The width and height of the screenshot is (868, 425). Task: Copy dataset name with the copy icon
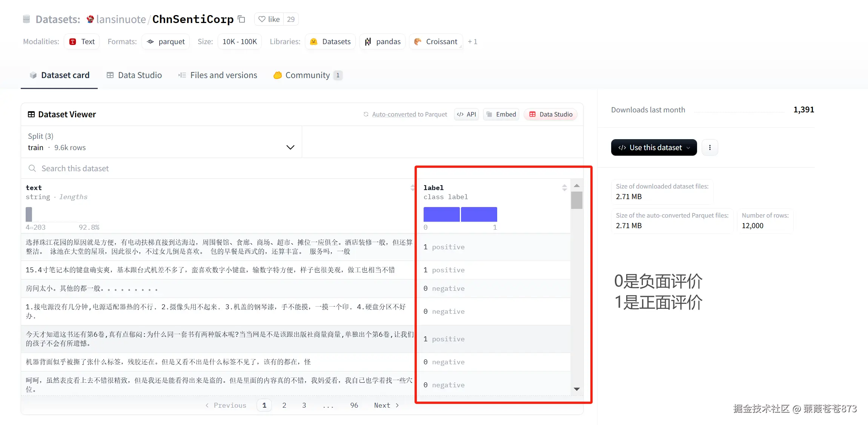(x=242, y=19)
